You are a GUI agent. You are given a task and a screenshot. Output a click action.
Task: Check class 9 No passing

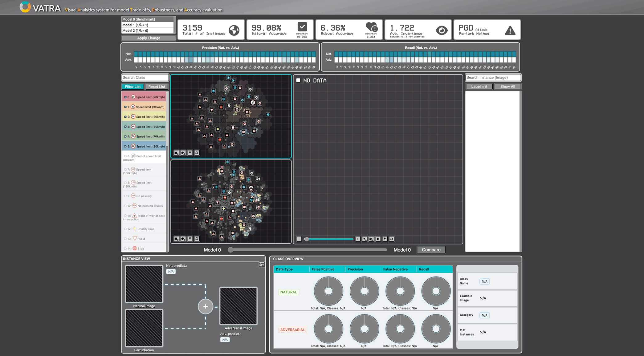coord(125,196)
